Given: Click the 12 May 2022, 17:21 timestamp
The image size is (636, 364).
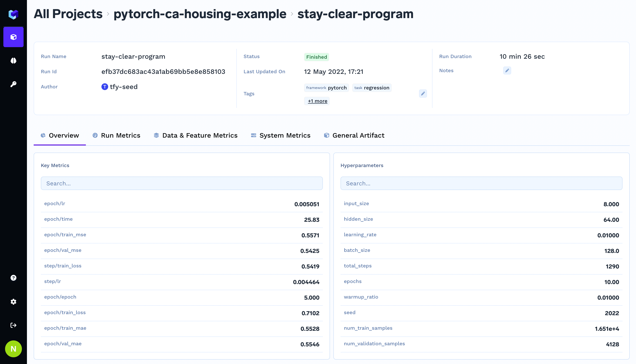Looking at the screenshot, I should tap(334, 72).
